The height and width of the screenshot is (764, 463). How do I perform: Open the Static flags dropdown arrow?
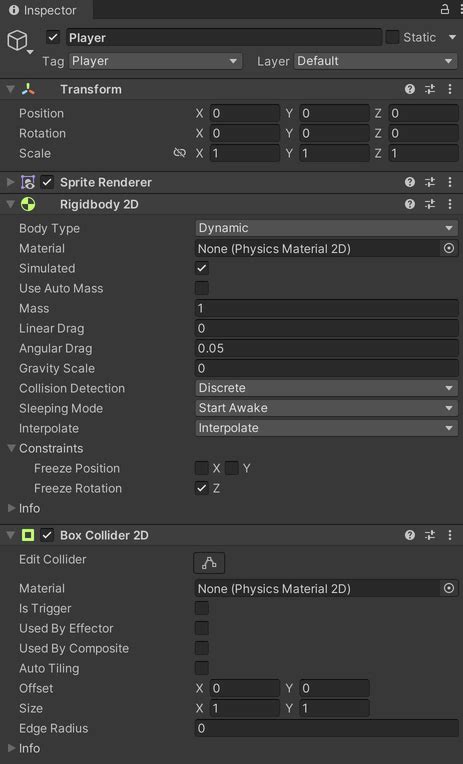click(x=452, y=37)
